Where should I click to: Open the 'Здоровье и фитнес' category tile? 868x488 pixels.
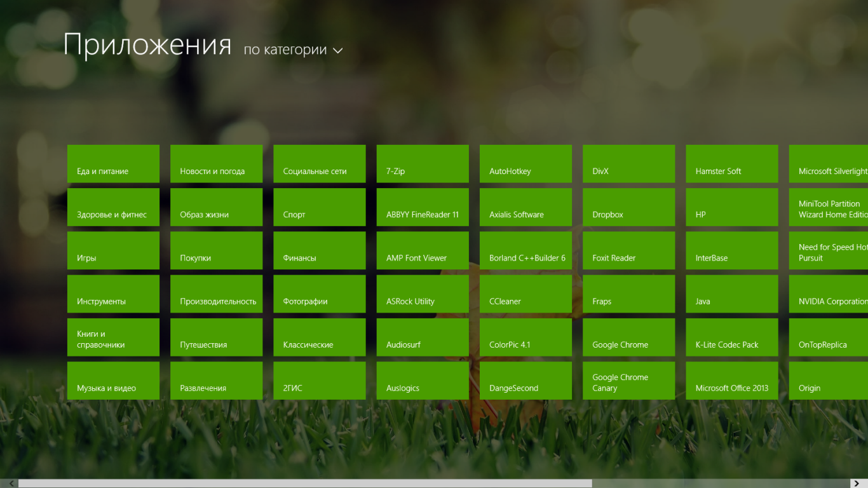pyautogui.click(x=113, y=207)
